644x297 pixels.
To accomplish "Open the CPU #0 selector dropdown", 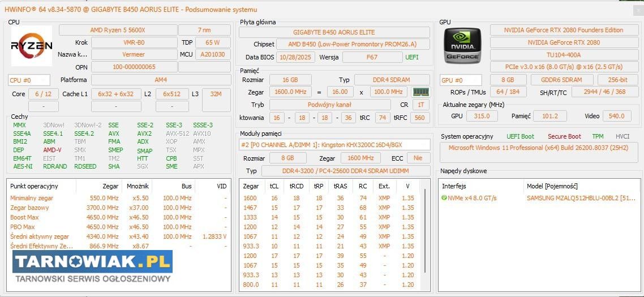I will (29, 80).
